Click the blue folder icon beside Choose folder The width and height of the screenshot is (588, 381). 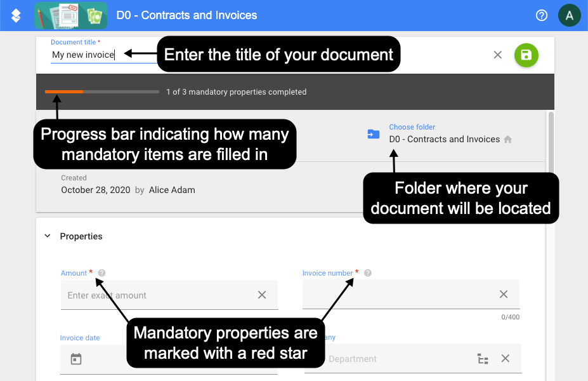pyautogui.click(x=374, y=135)
